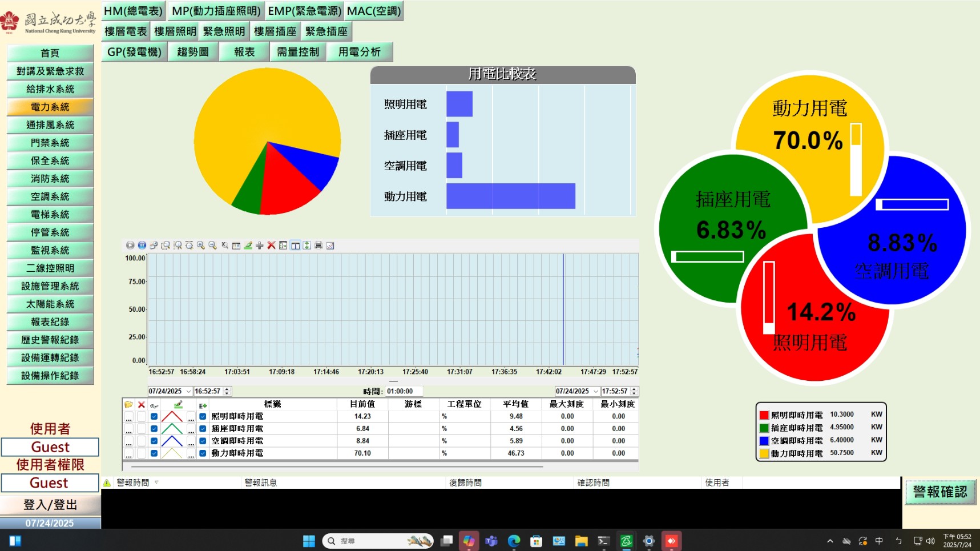Toggle visibility checkbox for 動力即時用電 row
This screenshot has width=980, height=551.
click(154, 453)
